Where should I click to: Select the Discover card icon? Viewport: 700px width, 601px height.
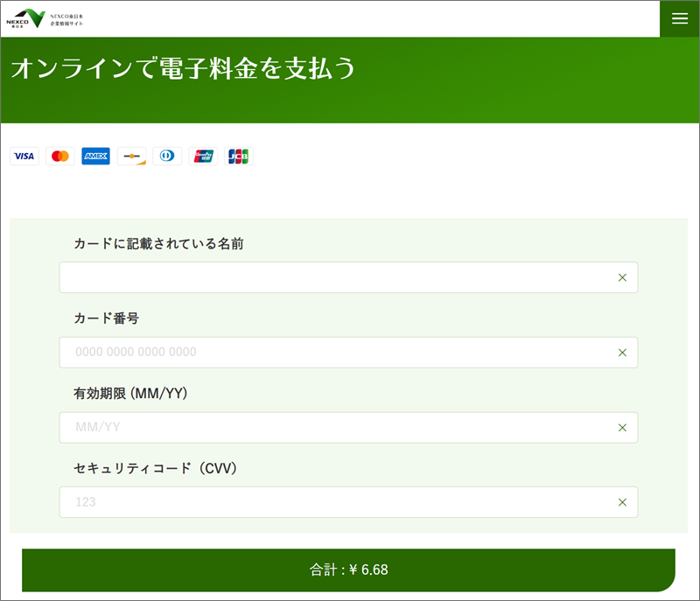(131, 156)
